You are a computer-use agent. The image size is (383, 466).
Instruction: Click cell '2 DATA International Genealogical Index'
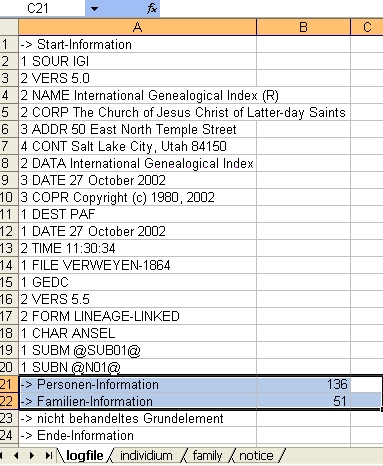click(137, 163)
